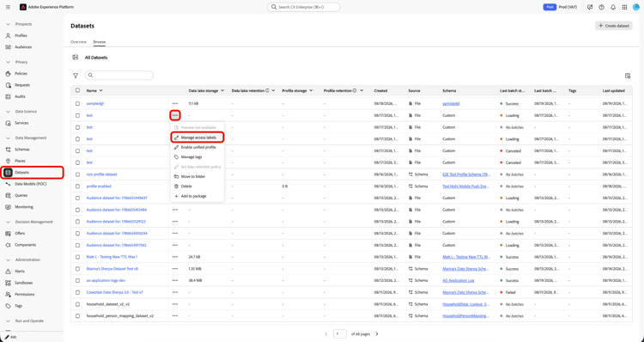
Task: Open Sandboxes in sidebar
Action: (23, 283)
